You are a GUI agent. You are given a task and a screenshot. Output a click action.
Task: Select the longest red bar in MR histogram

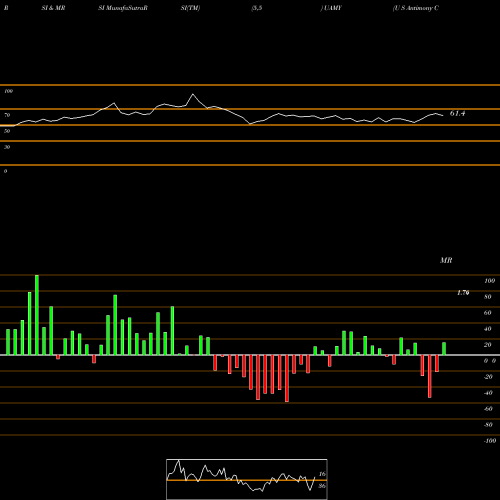point(287,378)
